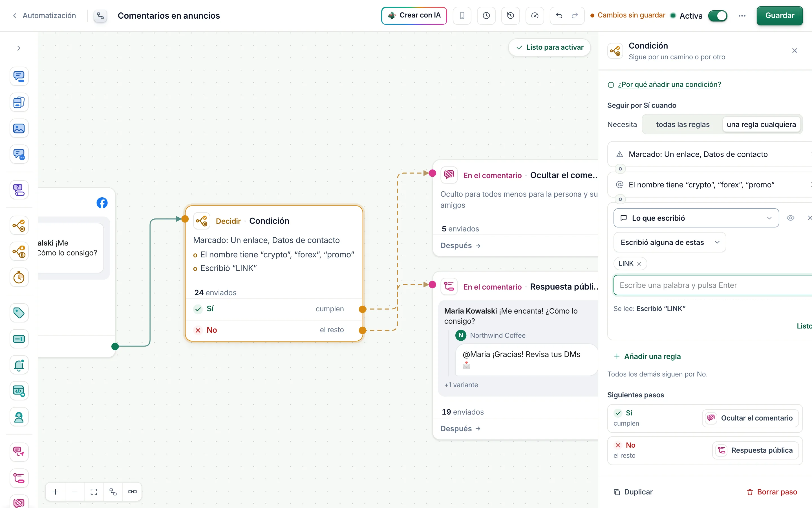Focus the 'Escribe una palabra' input field
This screenshot has height=508, width=812.
(x=713, y=285)
